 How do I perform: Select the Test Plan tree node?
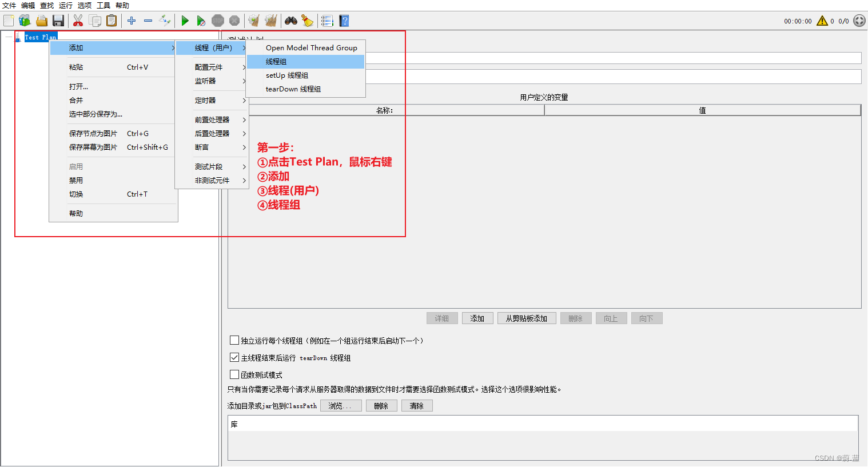pos(40,37)
